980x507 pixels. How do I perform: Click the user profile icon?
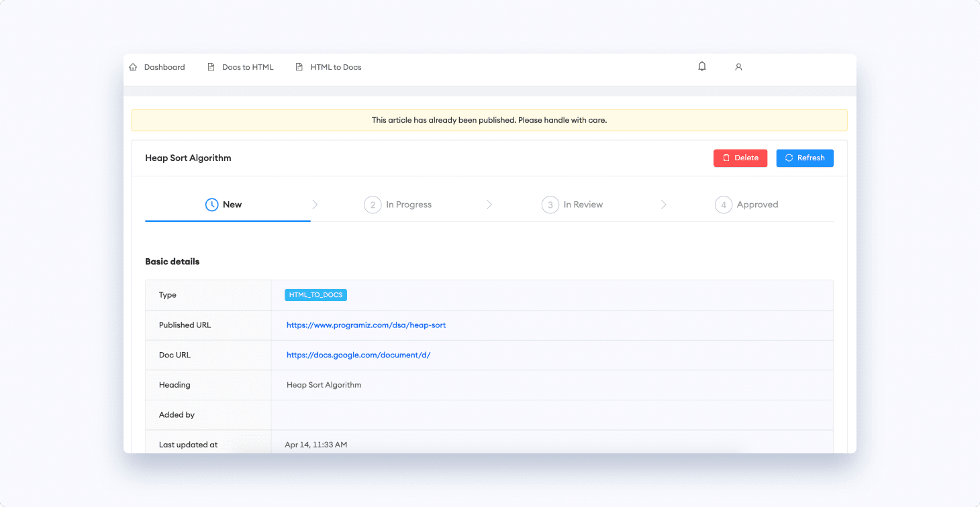coord(738,66)
